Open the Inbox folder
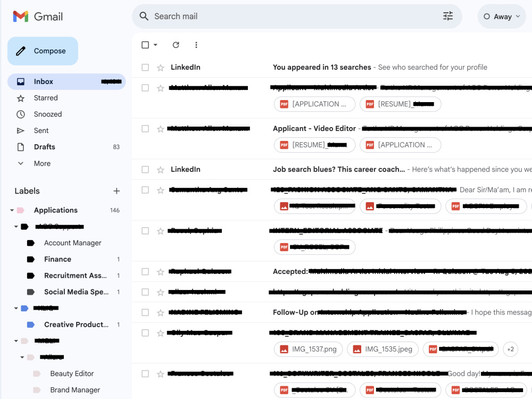Screen dimensions: 532x399 click(66, 81)
